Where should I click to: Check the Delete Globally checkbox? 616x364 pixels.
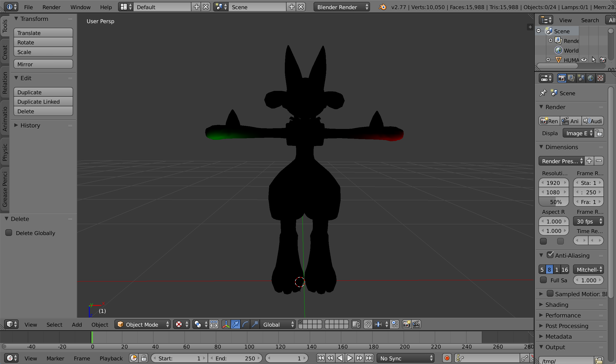[9, 233]
